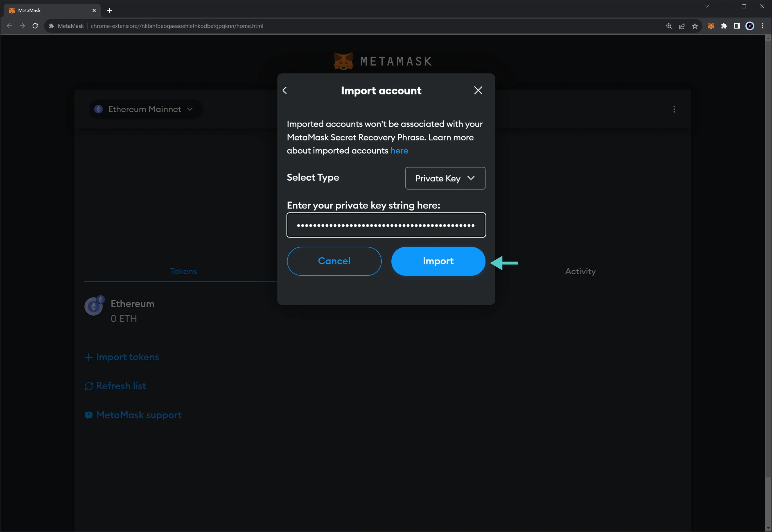The width and height of the screenshot is (772, 532).
Task: Click the Chrome profile avatar
Action: 750,26
